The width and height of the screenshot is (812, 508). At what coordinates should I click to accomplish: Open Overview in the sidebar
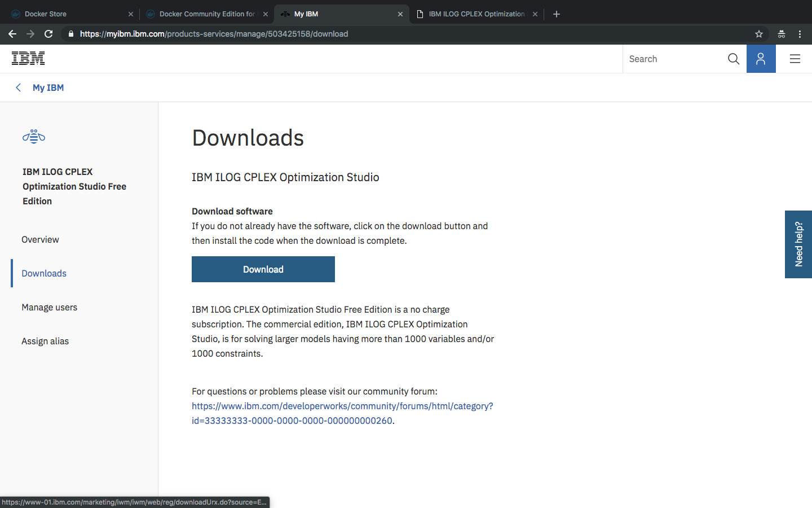click(x=40, y=239)
